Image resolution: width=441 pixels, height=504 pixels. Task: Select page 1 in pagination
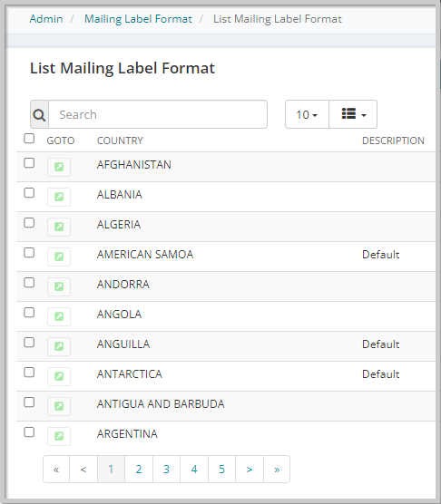coord(111,470)
